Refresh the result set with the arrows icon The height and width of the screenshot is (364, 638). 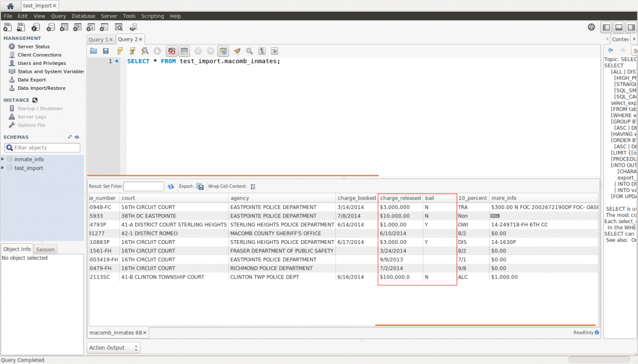click(x=171, y=187)
